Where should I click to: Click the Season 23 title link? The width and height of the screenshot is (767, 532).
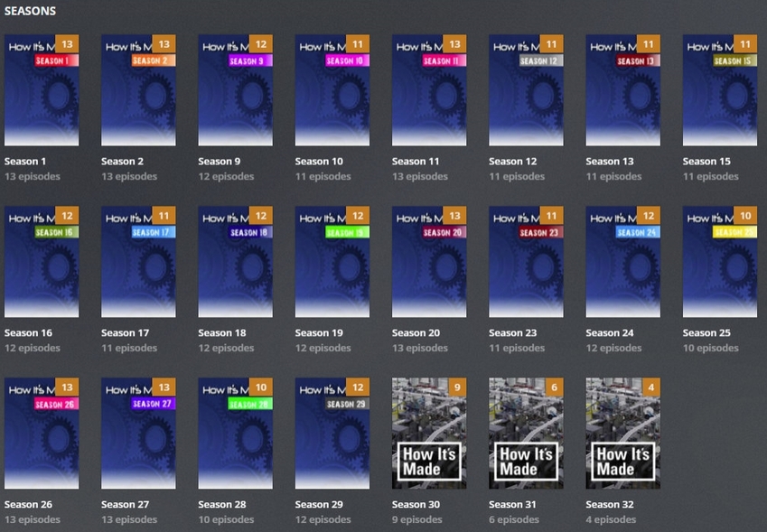coord(512,333)
